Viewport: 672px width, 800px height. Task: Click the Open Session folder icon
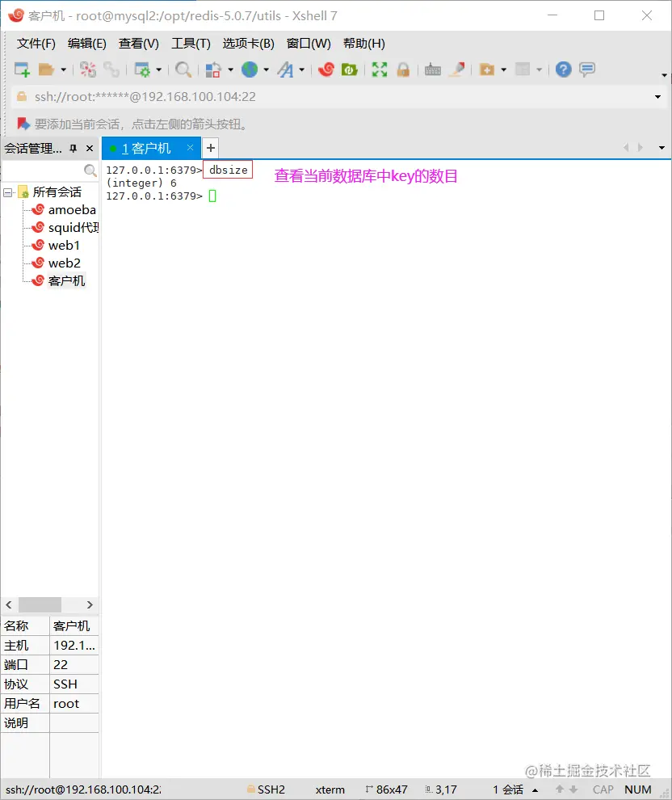pos(46,69)
